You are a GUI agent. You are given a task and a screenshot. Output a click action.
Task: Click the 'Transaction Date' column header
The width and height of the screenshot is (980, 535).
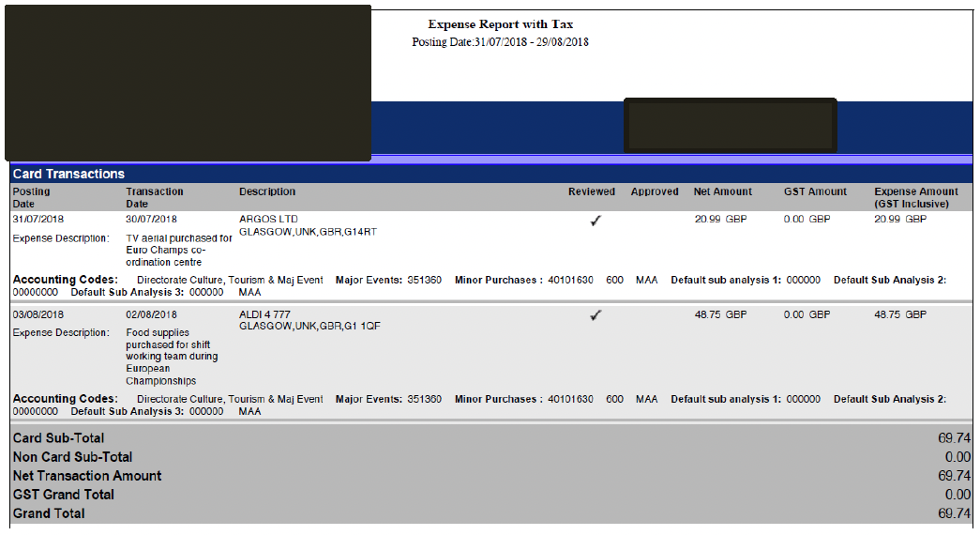pos(155,198)
